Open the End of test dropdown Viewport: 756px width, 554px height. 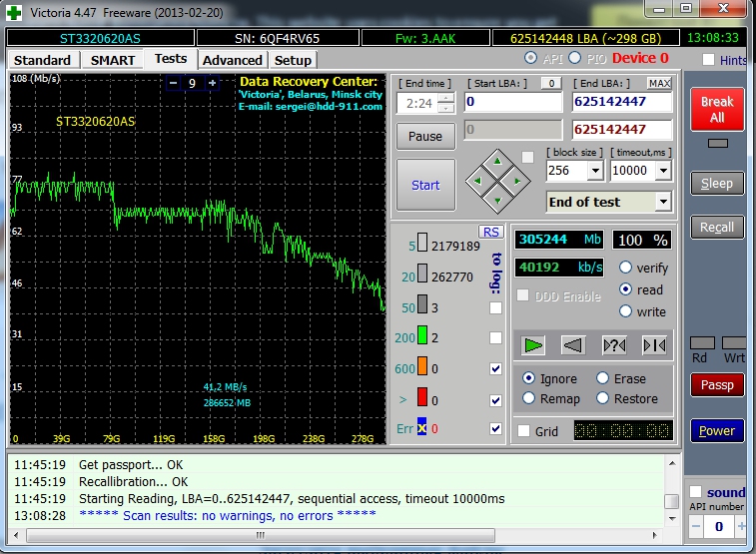(x=662, y=202)
